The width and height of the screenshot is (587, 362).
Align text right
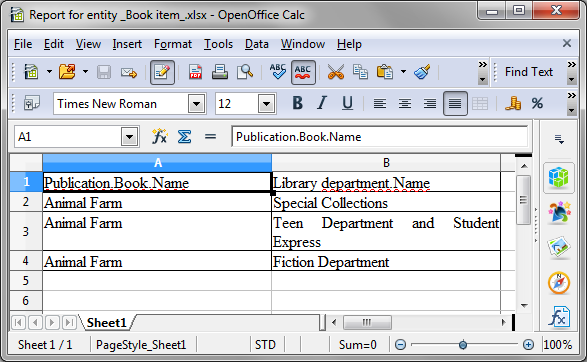430,103
